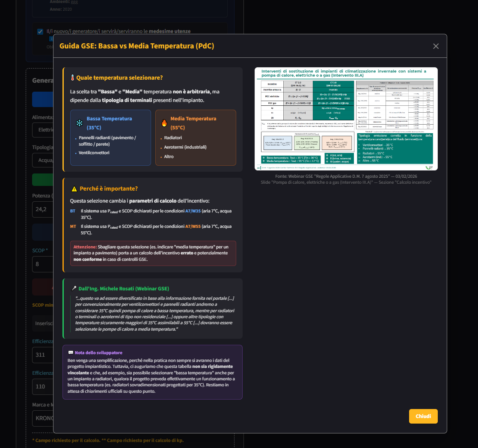Click the Efficienza field containing 110
The width and height of the screenshot is (478, 448).
click(43, 386)
